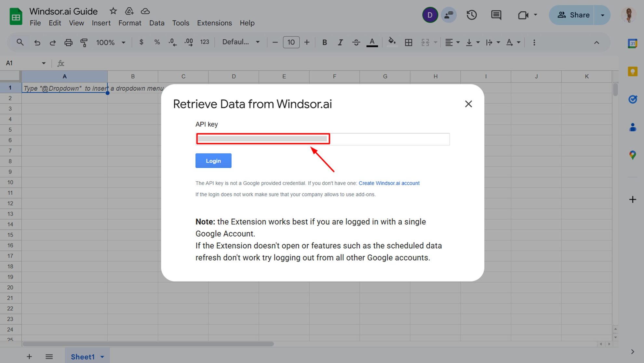This screenshot has height=363, width=644.
Task: Close the Windsor.ai dialog
Action: [x=468, y=104]
